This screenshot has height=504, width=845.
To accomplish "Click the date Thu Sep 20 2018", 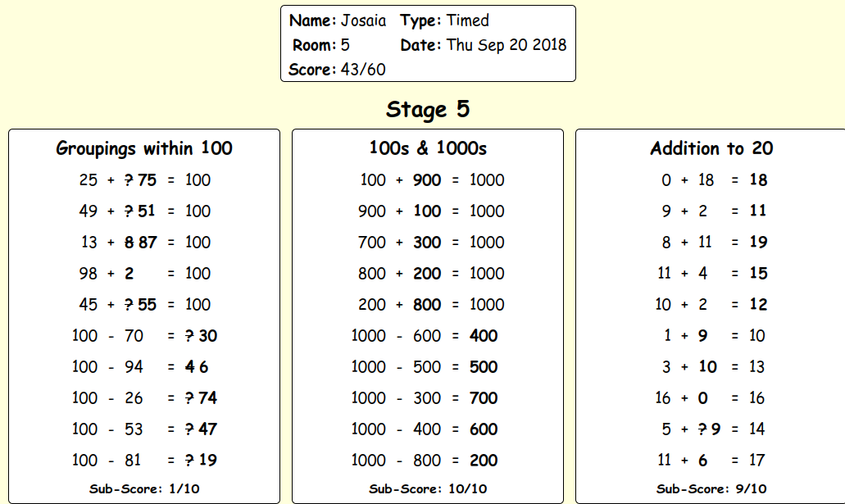I will (507, 45).
